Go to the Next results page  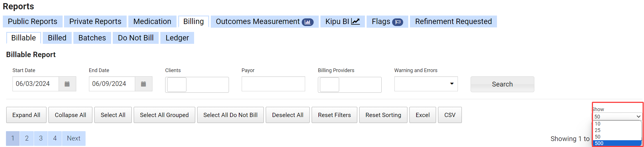(x=74, y=138)
